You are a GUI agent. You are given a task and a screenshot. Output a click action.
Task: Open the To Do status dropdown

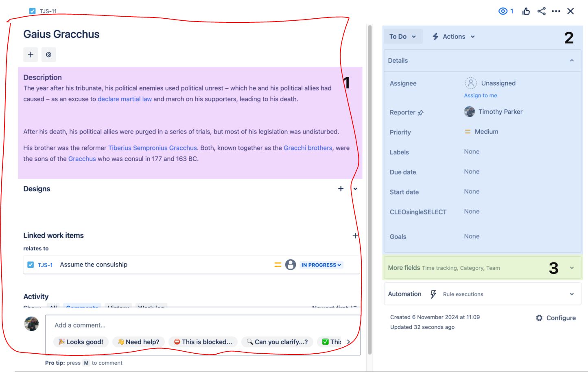click(x=403, y=37)
